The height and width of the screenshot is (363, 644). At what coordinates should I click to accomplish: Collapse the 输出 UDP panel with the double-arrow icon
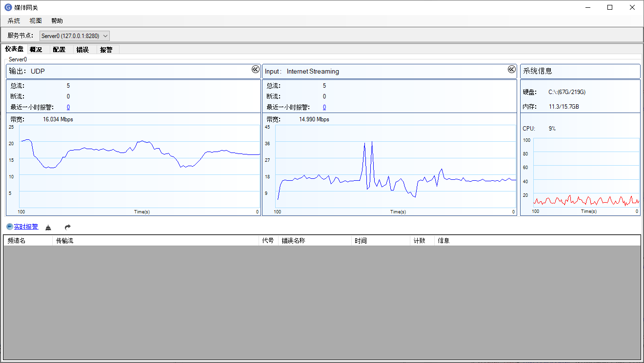(255, 70)
